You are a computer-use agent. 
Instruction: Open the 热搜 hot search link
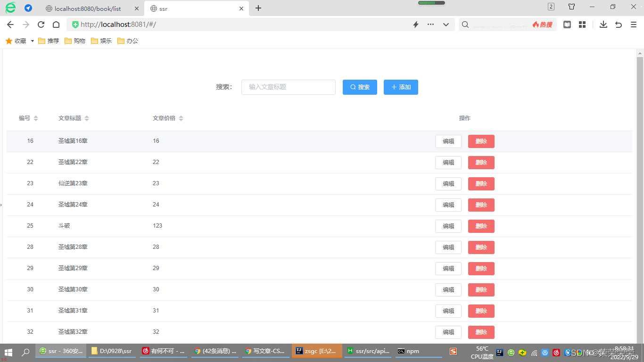tap(542, 25)
